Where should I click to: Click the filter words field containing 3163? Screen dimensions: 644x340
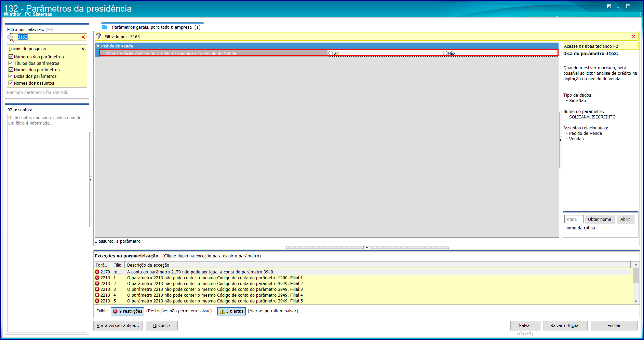click(x=49, y=37)
